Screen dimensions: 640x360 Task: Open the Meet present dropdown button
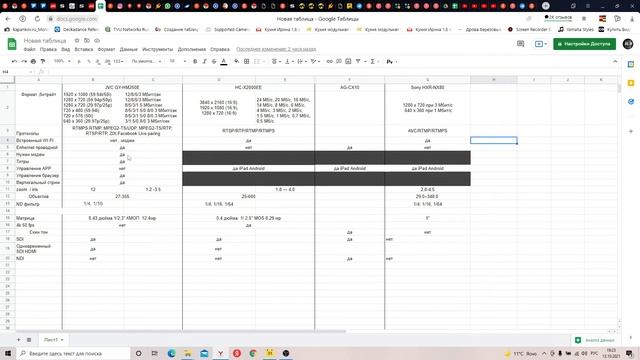click(x=540, y=44)
